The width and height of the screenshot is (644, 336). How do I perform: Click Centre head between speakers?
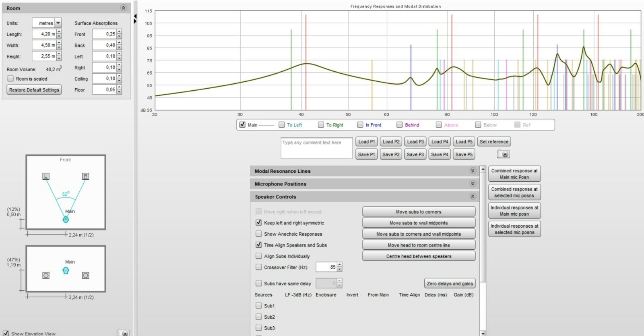tap(419, 256)
